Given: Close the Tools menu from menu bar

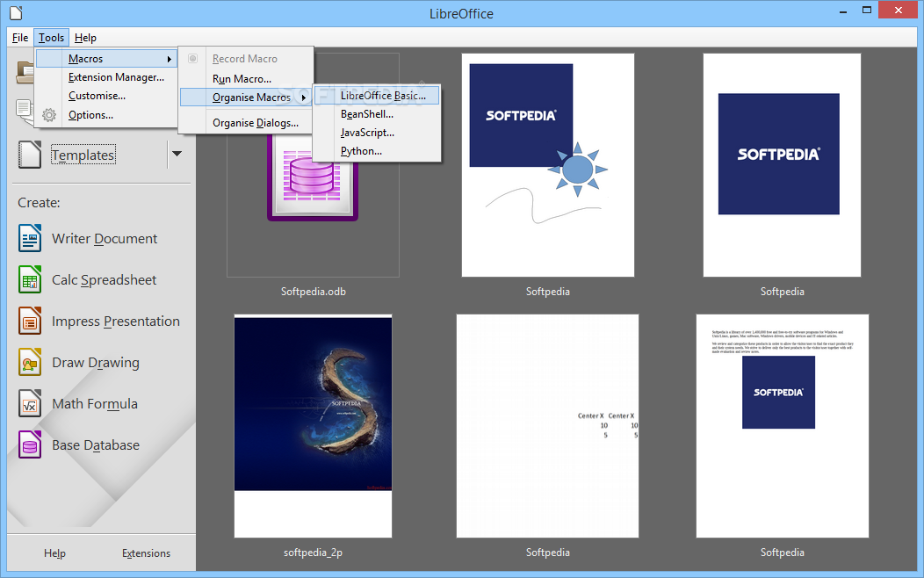Looking at the screenshot, I should (51, 38).
